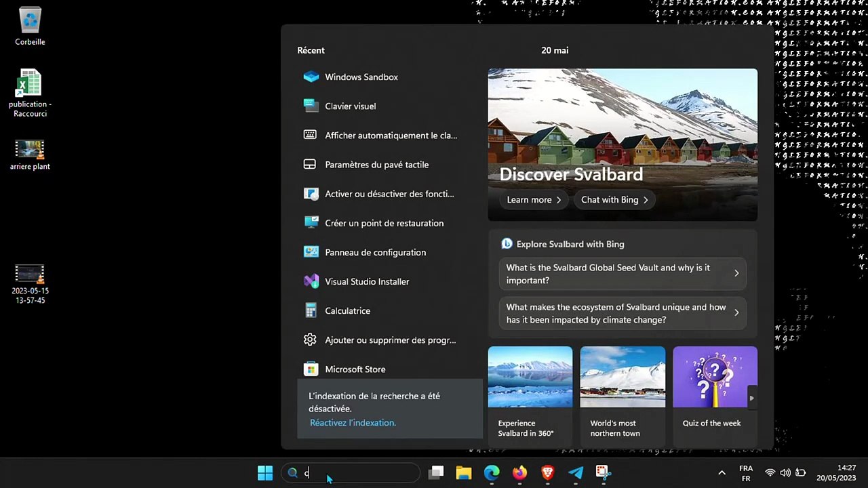
Task: Click the Créer un point de restauration label
Action: coord(384,224)
